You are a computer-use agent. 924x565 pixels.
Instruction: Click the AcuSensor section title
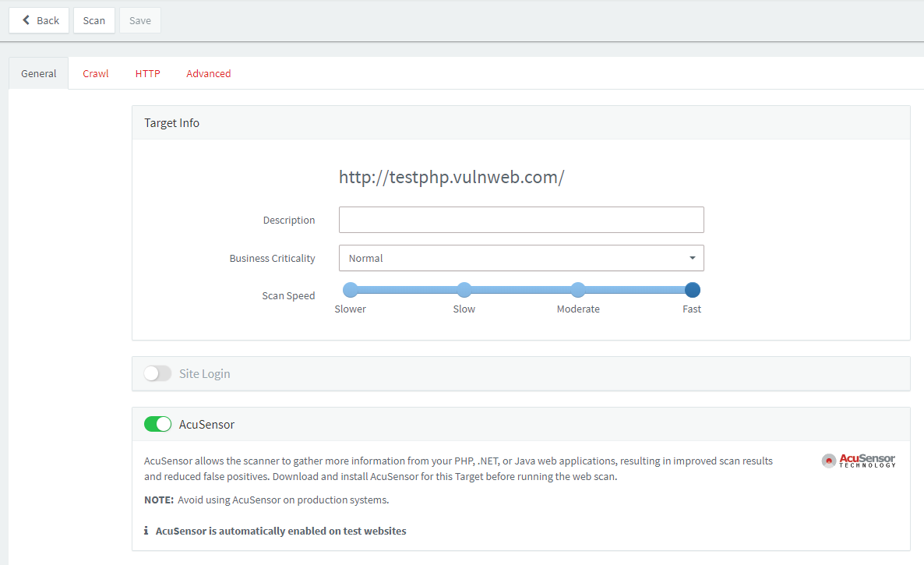point(206,425)
